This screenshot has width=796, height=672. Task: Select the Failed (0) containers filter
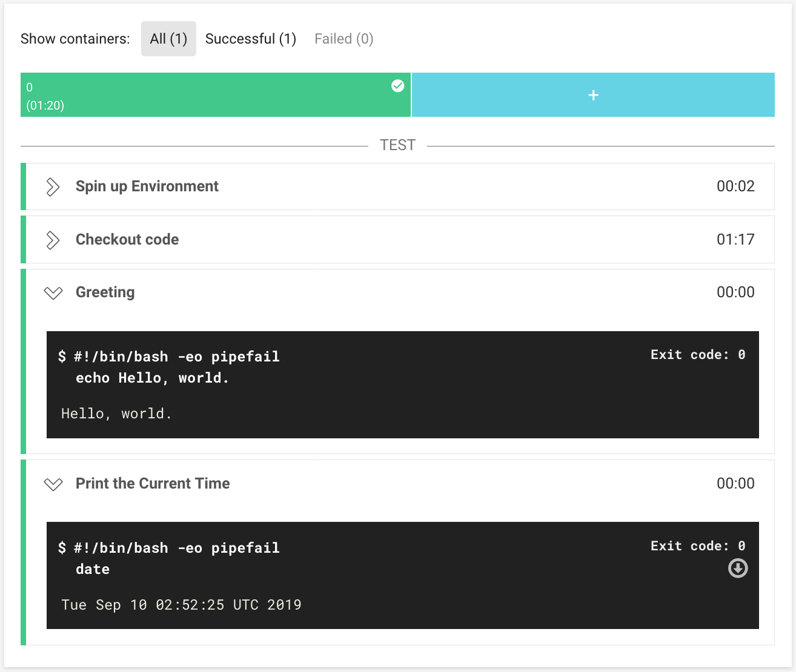coord(343,39)
